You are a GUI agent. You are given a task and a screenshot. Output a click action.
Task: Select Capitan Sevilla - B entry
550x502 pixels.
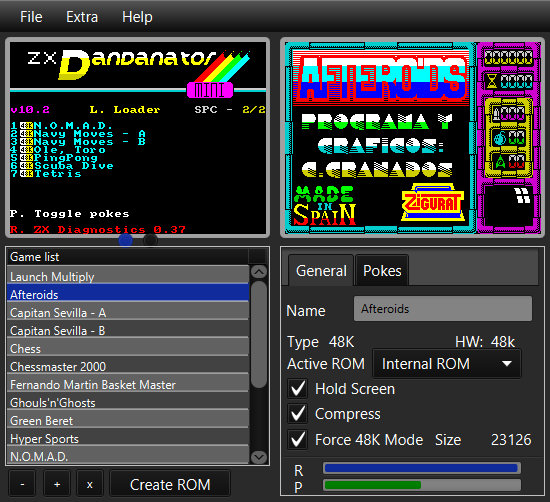[128, 329]
